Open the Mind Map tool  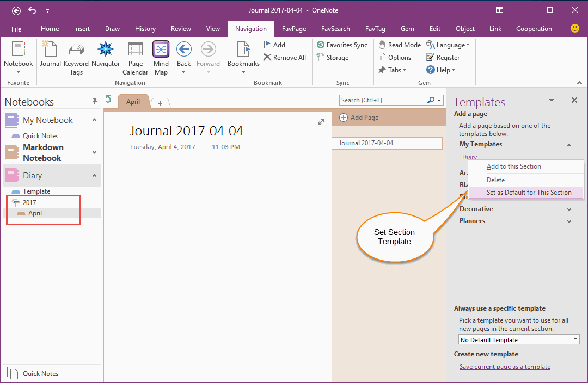coord(161,58)
